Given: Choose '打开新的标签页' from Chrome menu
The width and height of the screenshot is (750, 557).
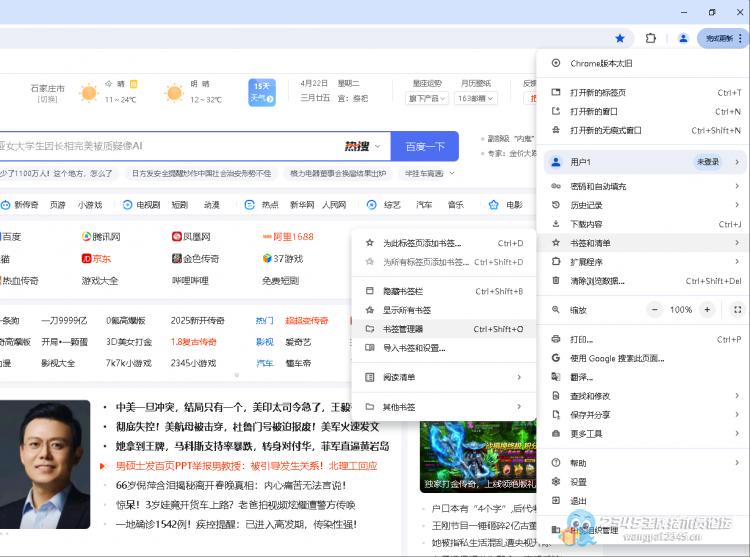Looking at the screenshot, I should (642, 92).
